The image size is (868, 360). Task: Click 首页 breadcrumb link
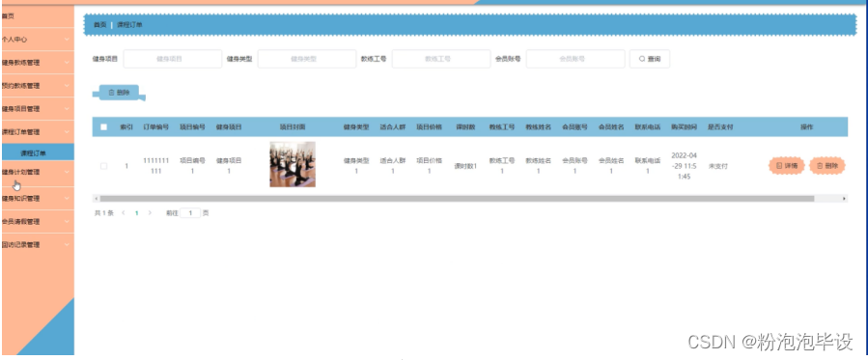click(99, 25)
